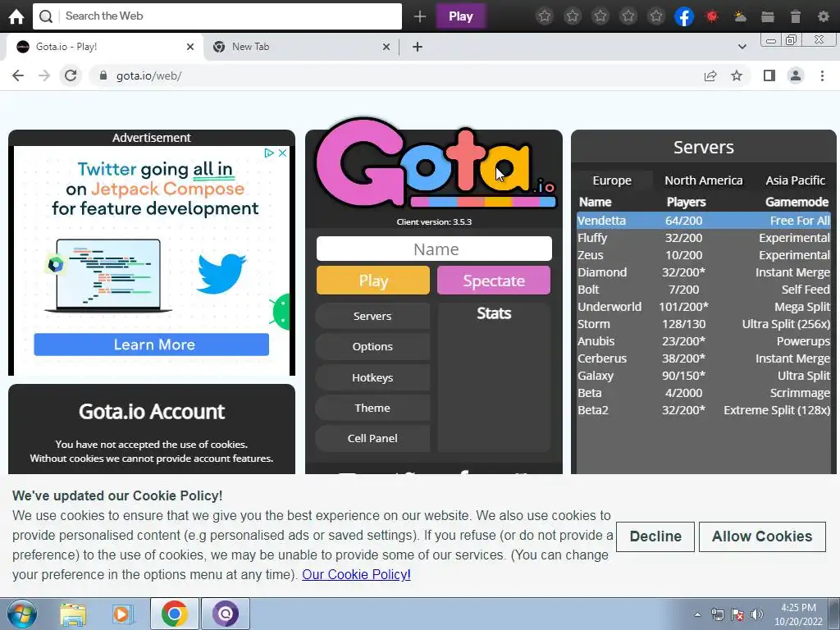Screen dimensions: 840x630
Task: Click the Home icon in top bar
Action: click(16, 16)
